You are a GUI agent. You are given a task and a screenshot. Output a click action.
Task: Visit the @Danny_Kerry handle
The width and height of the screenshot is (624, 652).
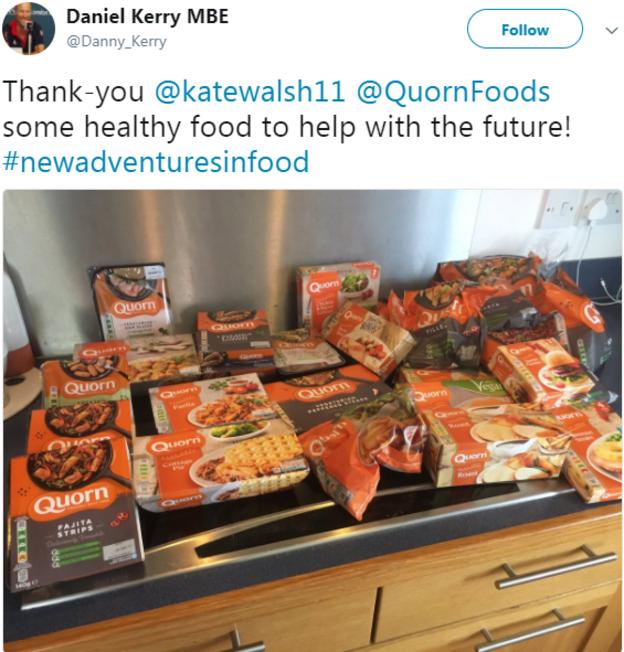click(116, 42)
